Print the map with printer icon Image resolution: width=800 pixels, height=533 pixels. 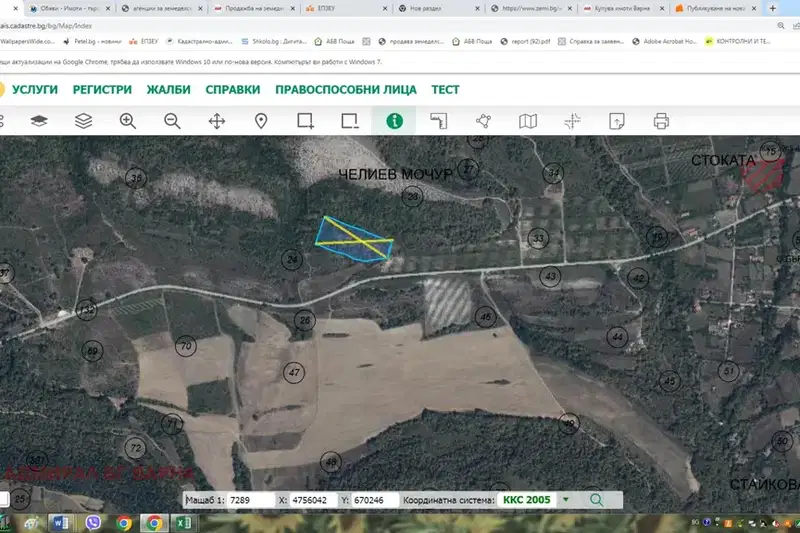661,121
